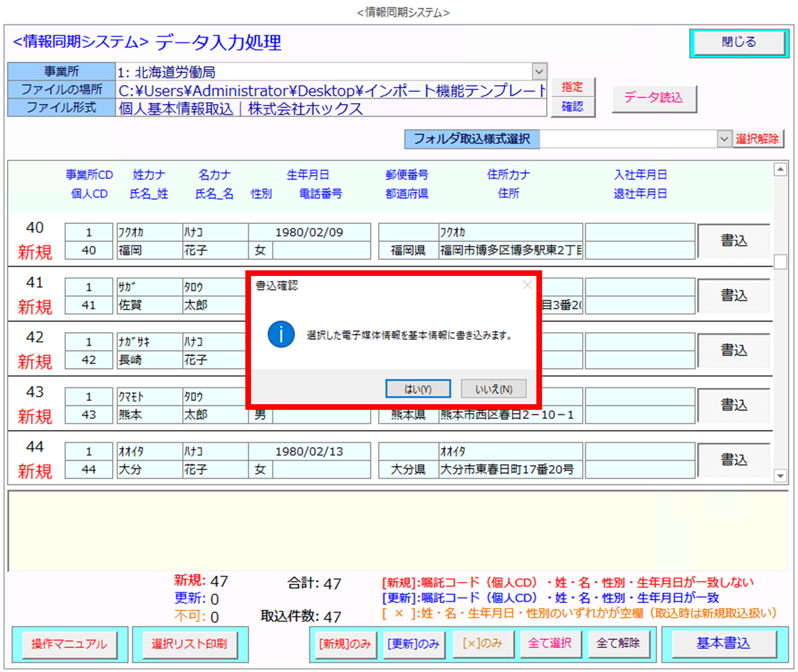This screenshot has height=672, width=798.
Task: Click 書込 button for row 40
Action: point(733,241)
